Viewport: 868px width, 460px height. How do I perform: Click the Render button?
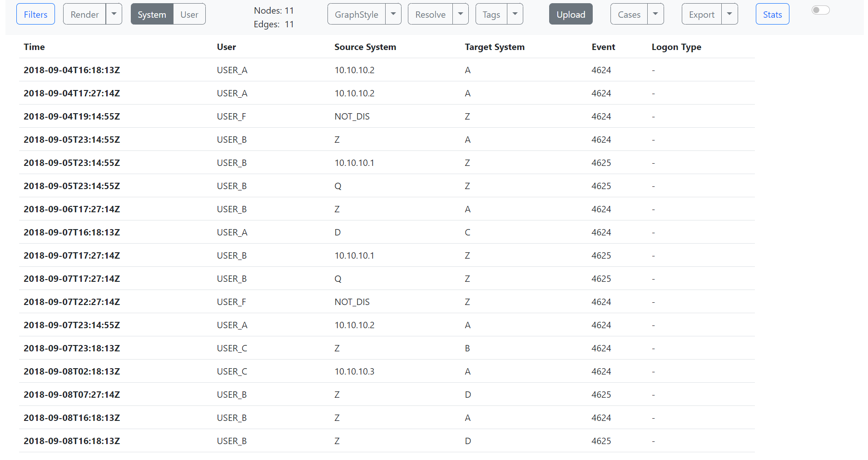pyautogui.click(x=84, y=14)
